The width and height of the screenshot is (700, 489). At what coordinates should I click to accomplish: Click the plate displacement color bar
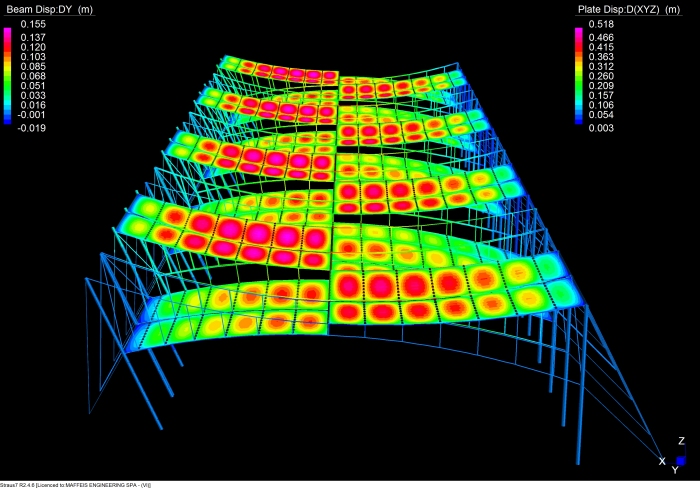click(577, 75)
